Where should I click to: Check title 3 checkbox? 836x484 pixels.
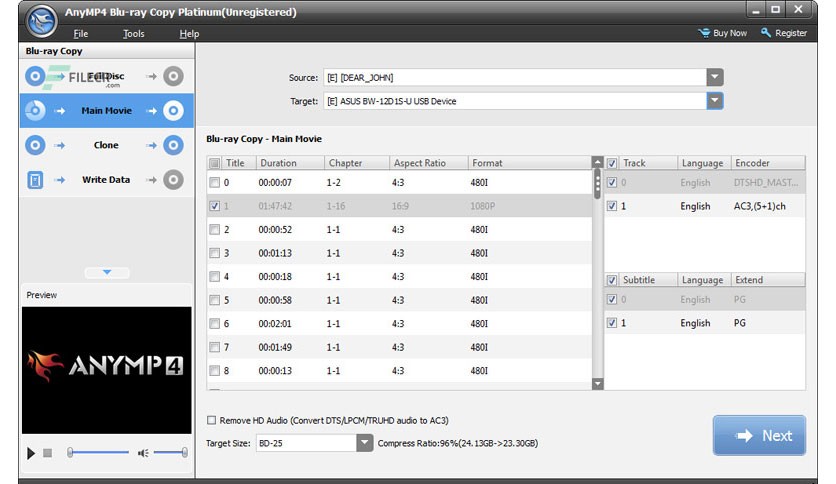coord(214,253)
